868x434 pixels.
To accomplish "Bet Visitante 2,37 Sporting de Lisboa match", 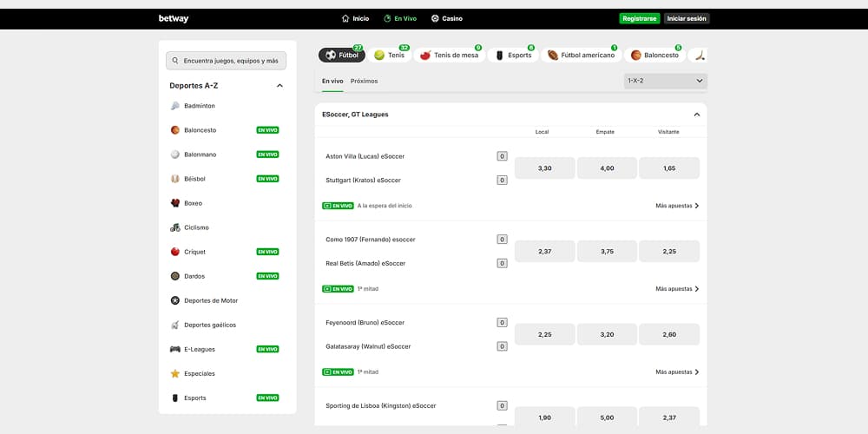I will click(x=669, y=418).
